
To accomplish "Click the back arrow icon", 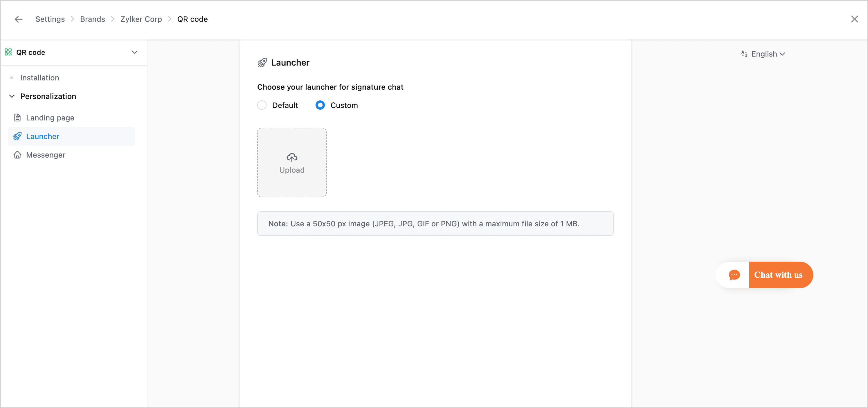I will pos(19,19).
